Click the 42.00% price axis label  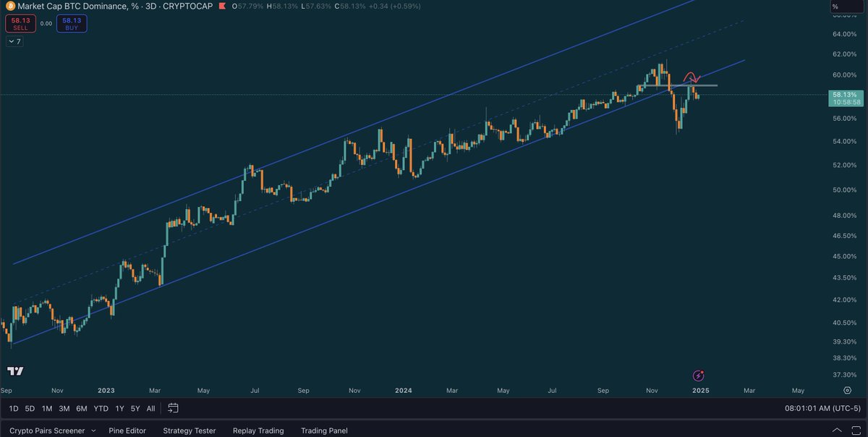(844, 300)
